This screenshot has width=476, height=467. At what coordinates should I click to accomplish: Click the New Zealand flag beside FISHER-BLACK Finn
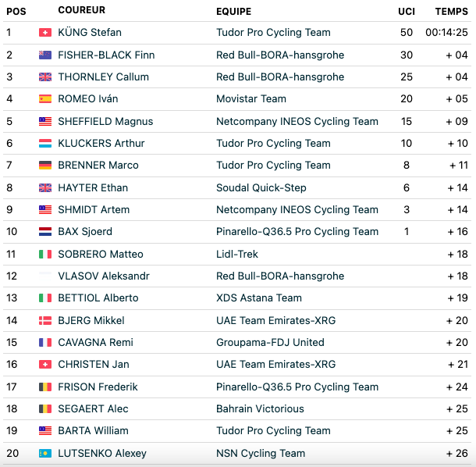click(45, 55)
